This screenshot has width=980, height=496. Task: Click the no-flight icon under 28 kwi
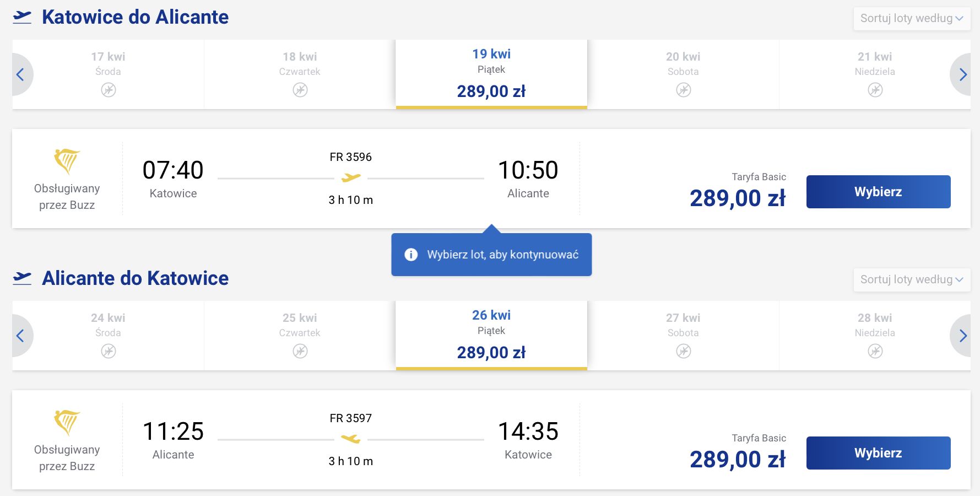875,351
